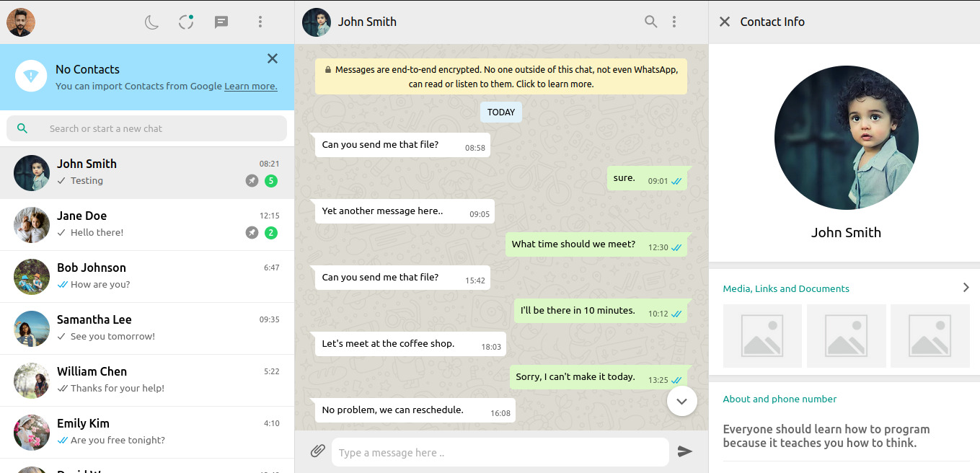The height and width of the screenshot is (473, 980).
Task: Dismiss the No Contacts banner
Action: pyautogui.click(x=273, y=58)
